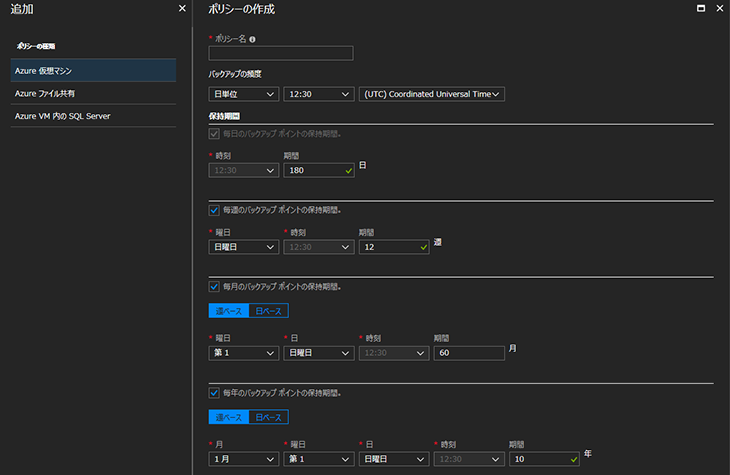Maximize the ポリシーの作成 blade
The image size is (730, 475).
point(700,8)
